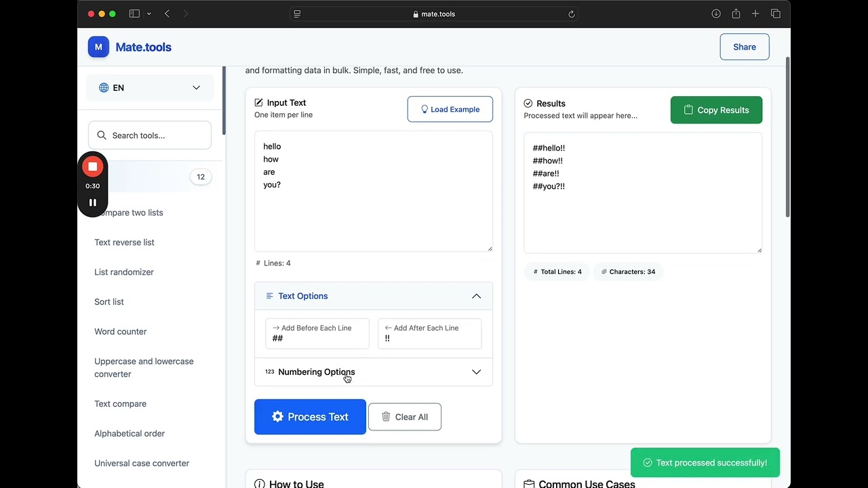Go back with Safari back arrow
The width and height of the screenshot is (868, 488).
click(167, 14)
